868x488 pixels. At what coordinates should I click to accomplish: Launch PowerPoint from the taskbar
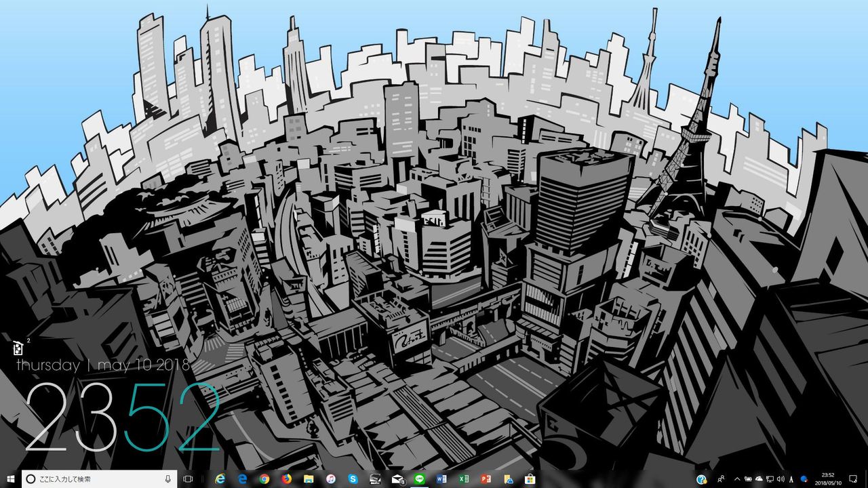486,479
